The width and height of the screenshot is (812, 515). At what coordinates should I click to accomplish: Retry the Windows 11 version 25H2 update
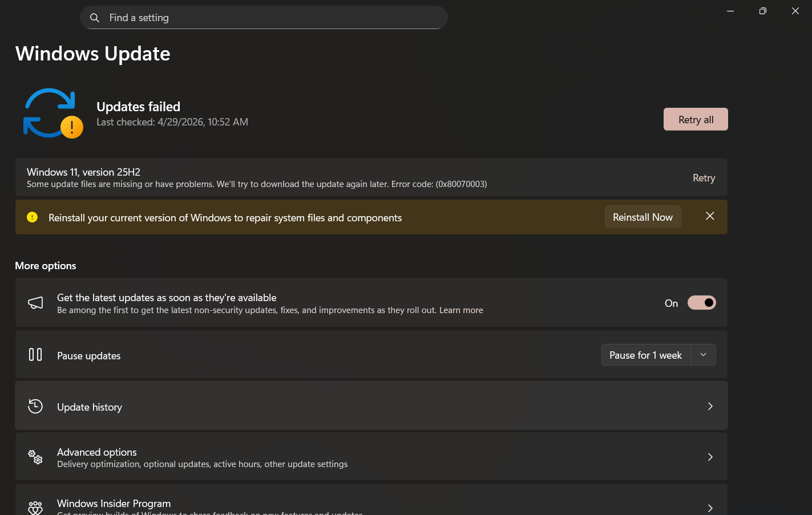[x=704, y=178]
